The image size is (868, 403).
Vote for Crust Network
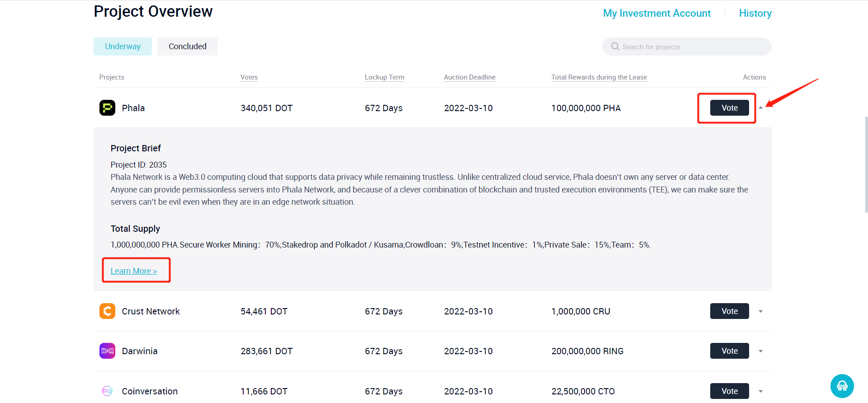pos(729,311)
